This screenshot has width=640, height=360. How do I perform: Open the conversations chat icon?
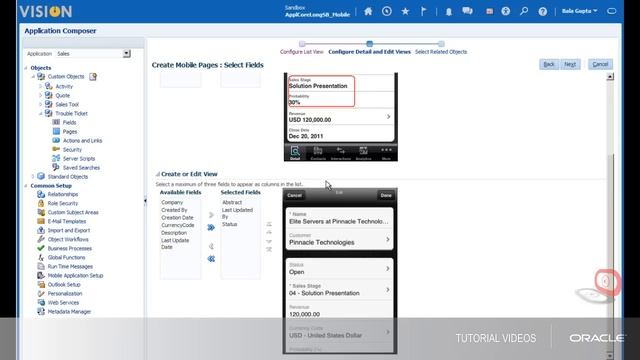pos(467,11)
